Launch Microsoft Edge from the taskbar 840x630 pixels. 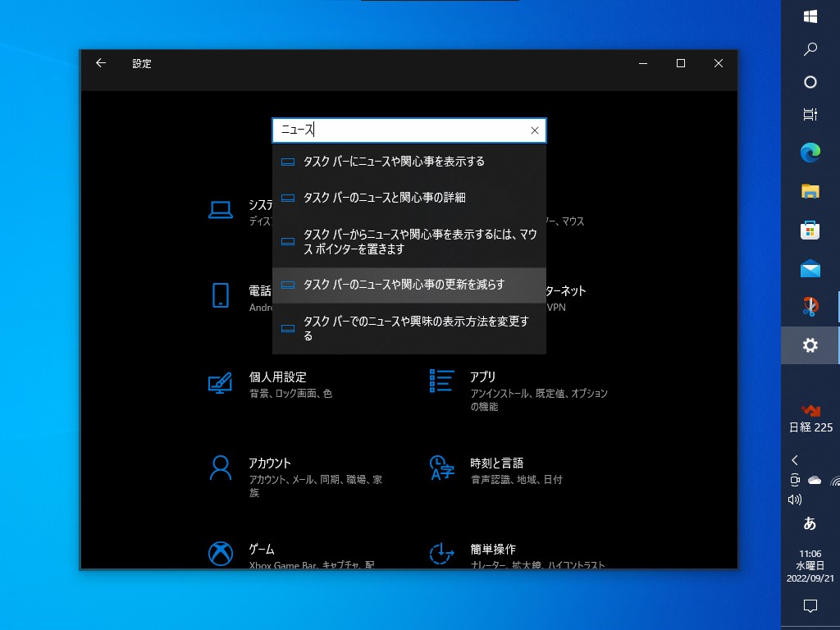pos(810,153)
